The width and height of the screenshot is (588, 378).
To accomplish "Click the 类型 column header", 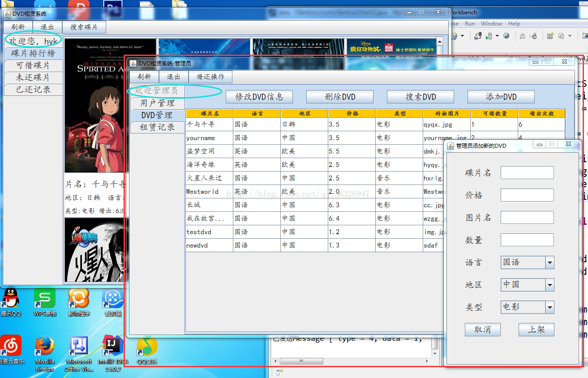I will point(399,113).
